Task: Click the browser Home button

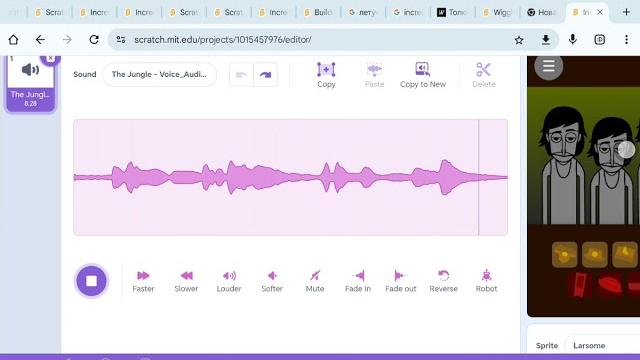Action: (x=13, y=40)
